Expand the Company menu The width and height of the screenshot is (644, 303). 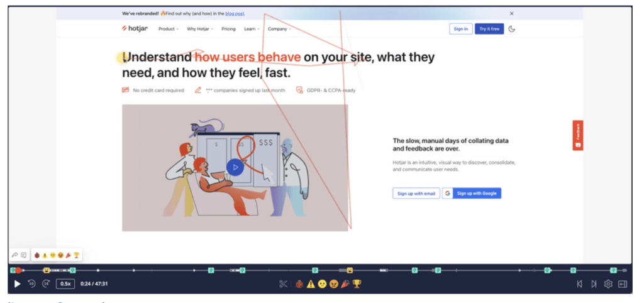pyautogui.click(x=279, y=29)
